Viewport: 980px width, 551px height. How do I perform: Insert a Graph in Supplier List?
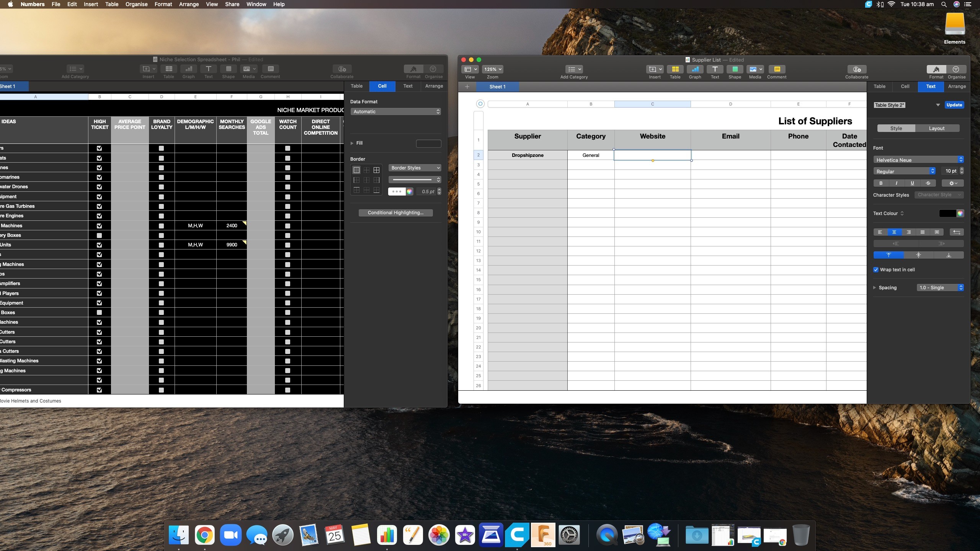coord(694,70)
